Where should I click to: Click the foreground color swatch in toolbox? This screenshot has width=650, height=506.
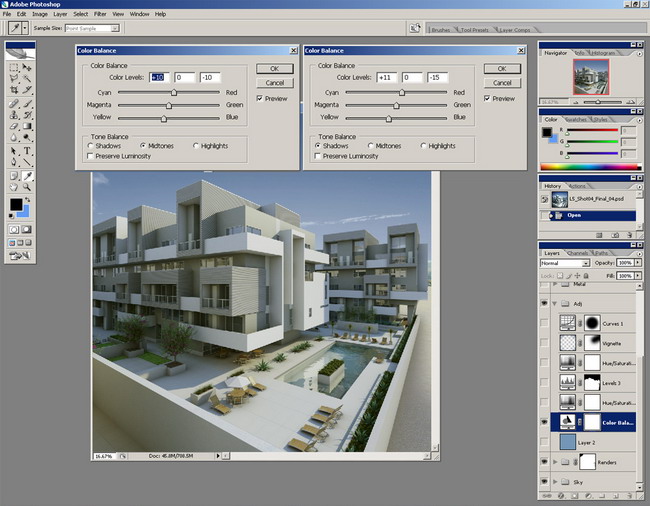(16, 204)
